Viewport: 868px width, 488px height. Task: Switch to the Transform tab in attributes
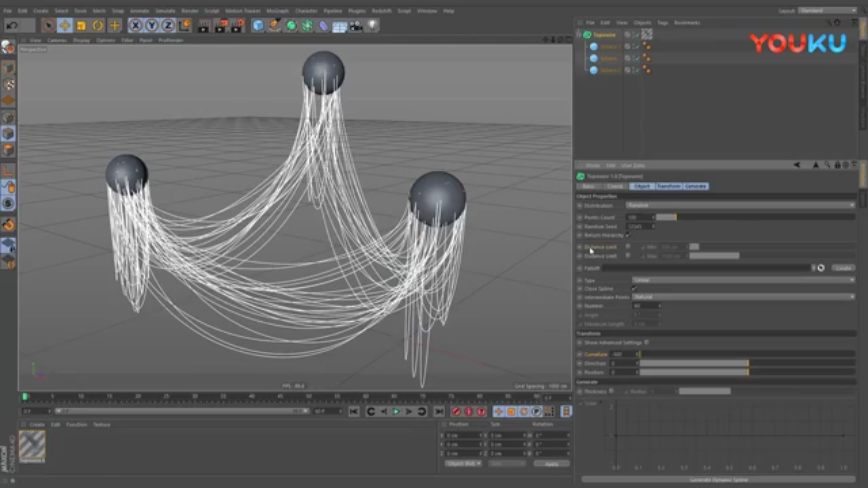[x=669, y=186]
